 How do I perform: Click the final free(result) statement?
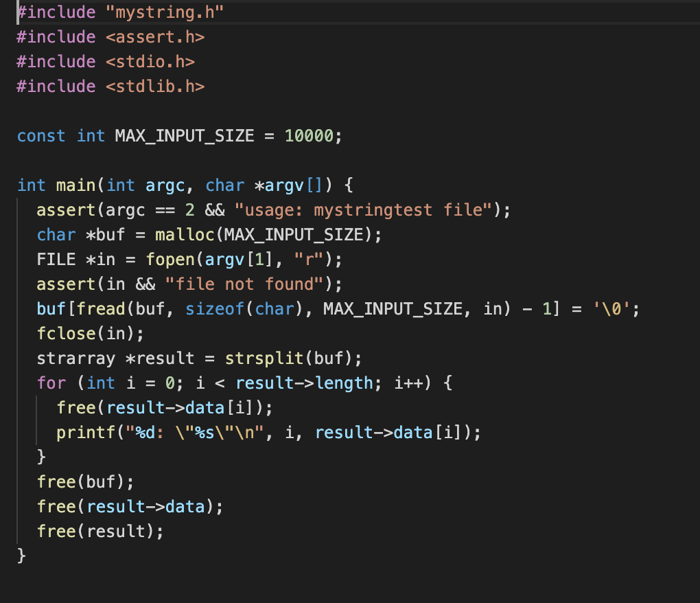click(101, 531)
